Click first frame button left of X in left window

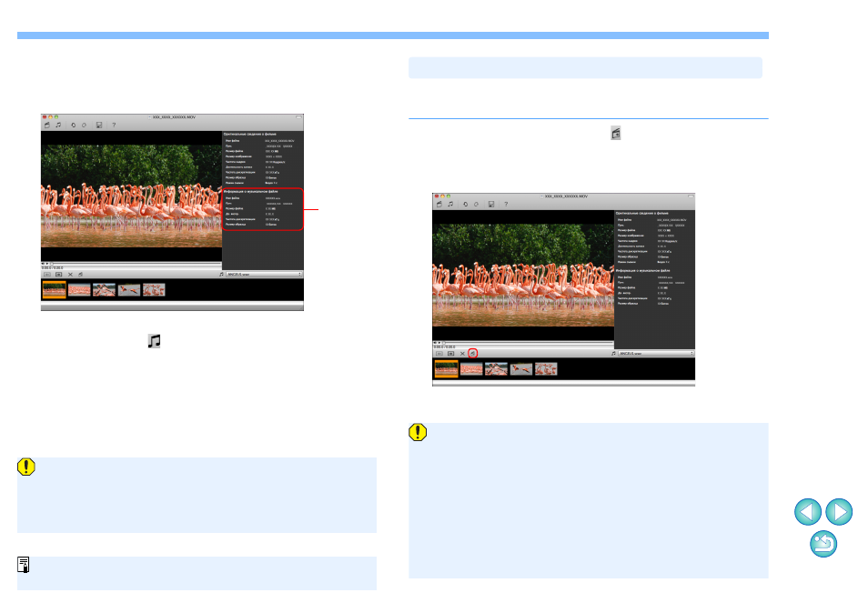47,275
